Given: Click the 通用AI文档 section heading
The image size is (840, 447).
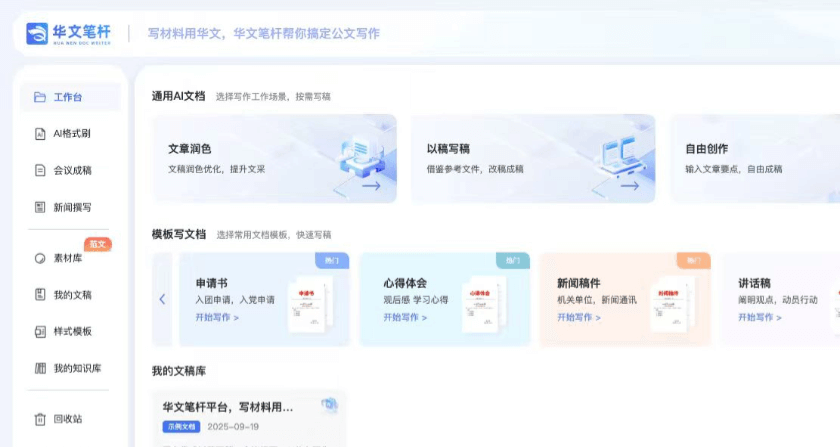Looking at the screenshot, I should pos(178,96).
